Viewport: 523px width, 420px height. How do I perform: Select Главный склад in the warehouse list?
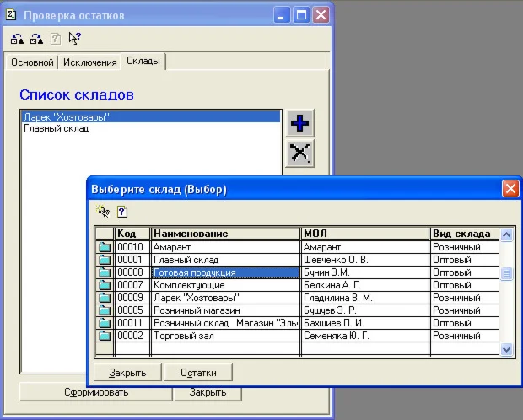click(x=57, y=129)
